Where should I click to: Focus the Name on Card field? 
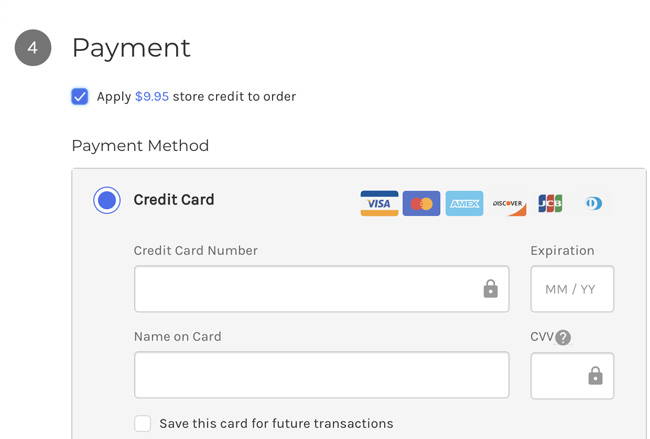pos(322,375)
